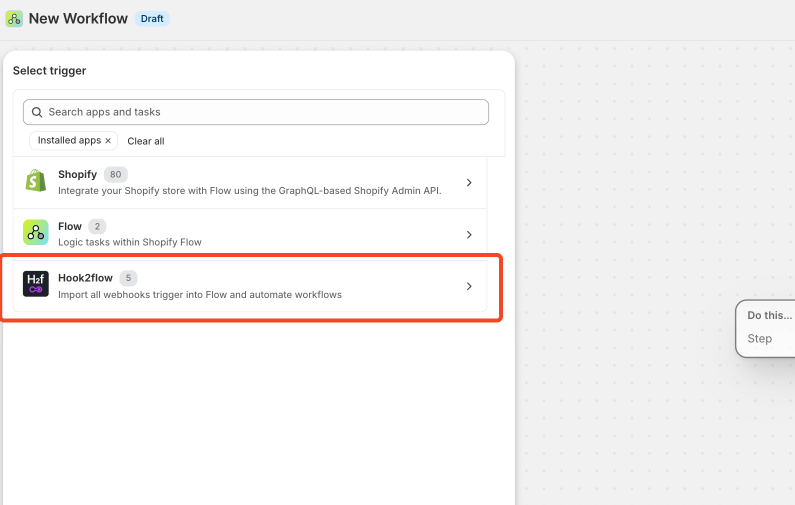This screenshot has width=795, height=505.
Task: Click the green Flow app icon
Action: (36, 234)
